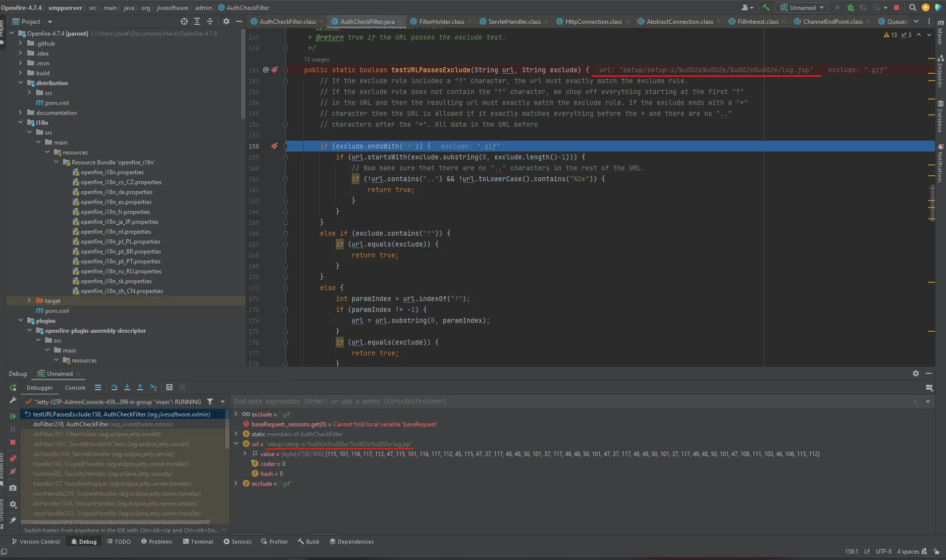Click the Step Over icon
Viewport: 946px width, 560px height.
pos(114,387)
